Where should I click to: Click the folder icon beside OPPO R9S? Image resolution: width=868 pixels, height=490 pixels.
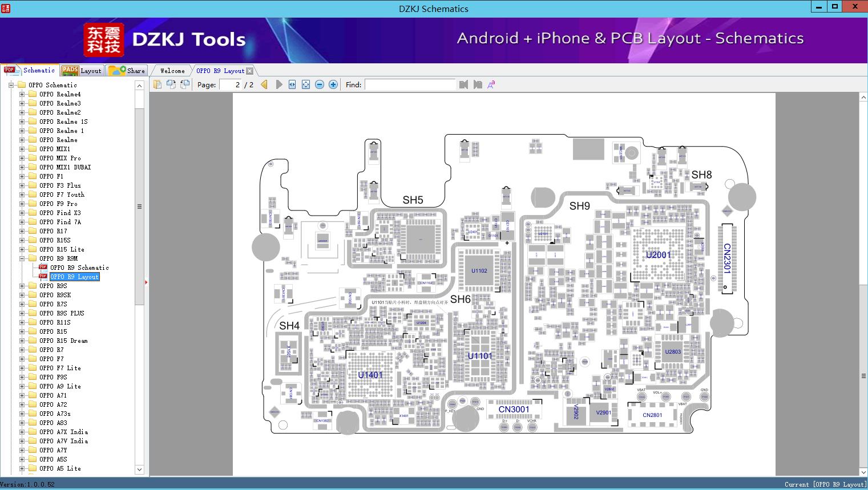point(33,286)
